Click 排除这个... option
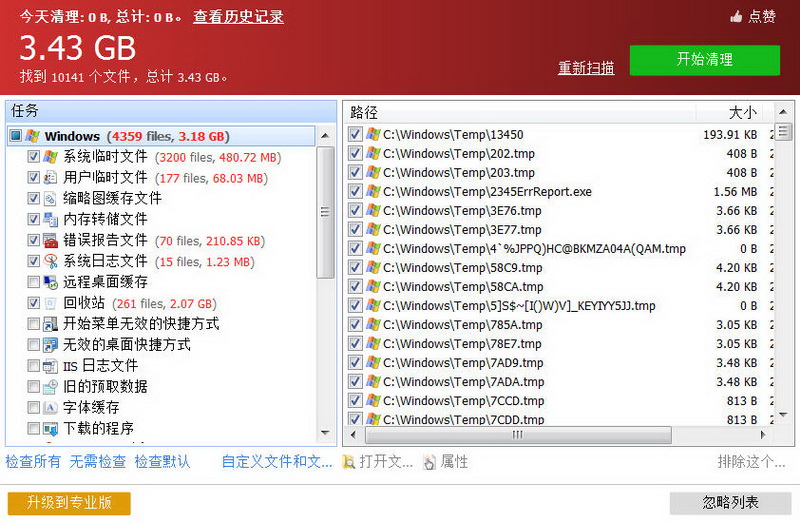Image resolution: width=800 pixels, height=523 pixels. point(751,462)
